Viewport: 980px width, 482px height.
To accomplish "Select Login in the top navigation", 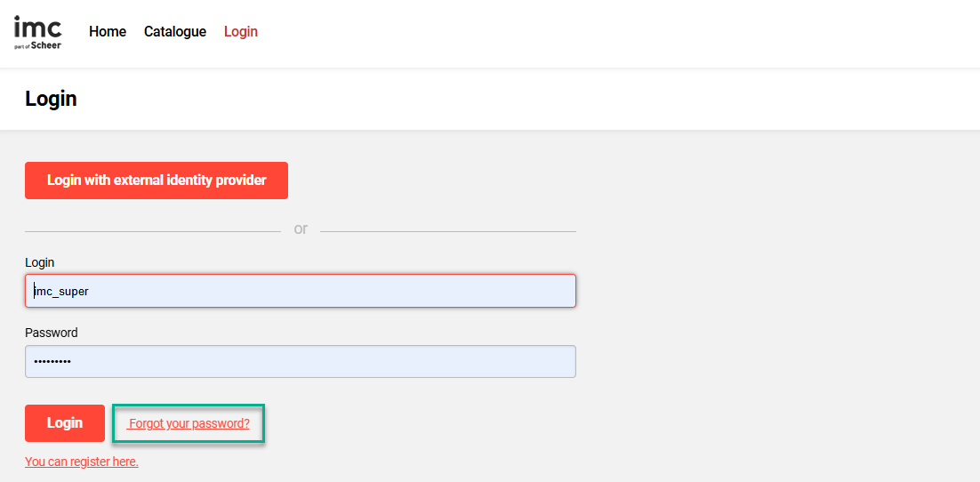I will pos(241,32).
